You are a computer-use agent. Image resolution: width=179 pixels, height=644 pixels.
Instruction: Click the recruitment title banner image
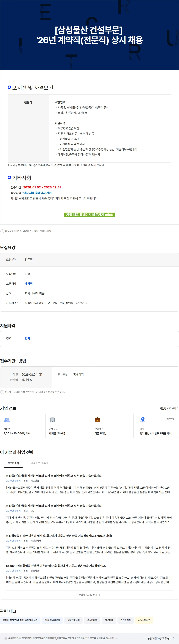89,35
